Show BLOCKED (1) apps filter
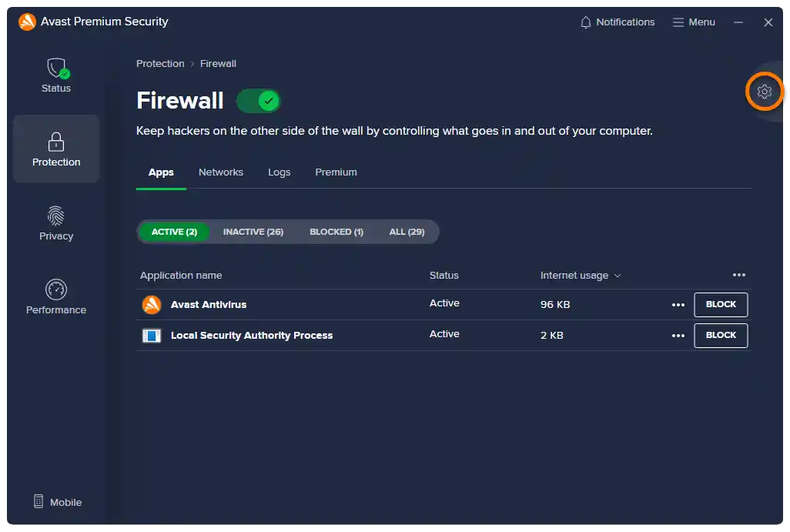The image size is (790, 532). pos(336,232)
